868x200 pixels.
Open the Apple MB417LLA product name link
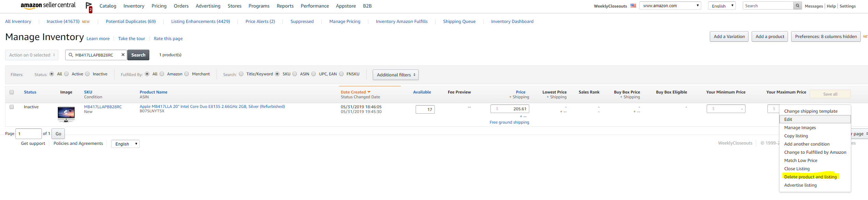[x=212, y=107]
